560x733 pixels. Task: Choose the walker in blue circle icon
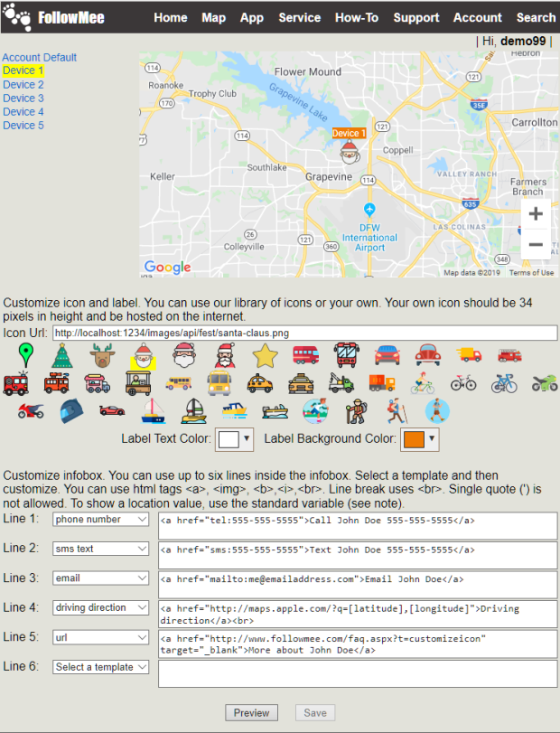(x=438, y=411)
